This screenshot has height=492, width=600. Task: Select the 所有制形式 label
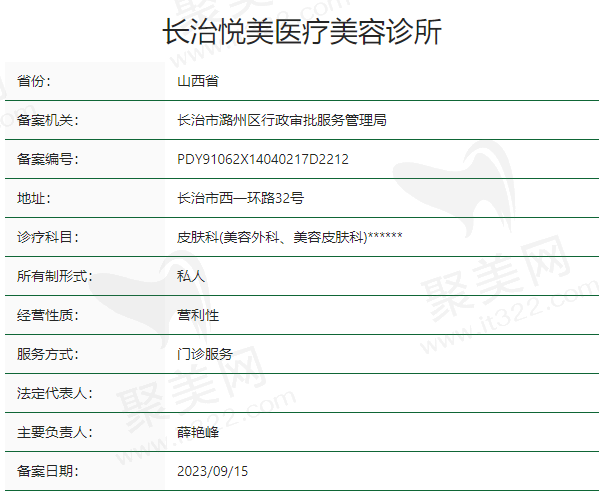pyautogui.click(x=54, y=276)
